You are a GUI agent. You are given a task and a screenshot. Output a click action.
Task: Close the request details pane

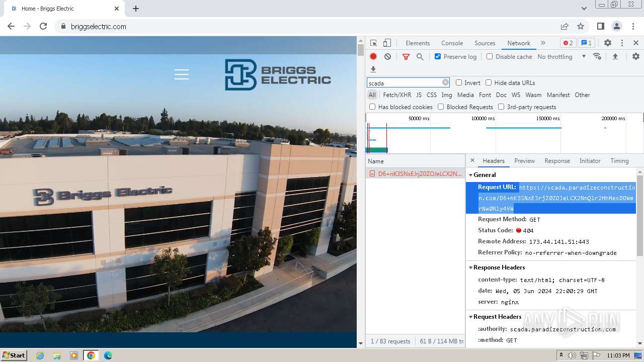[x=472, y=161]
